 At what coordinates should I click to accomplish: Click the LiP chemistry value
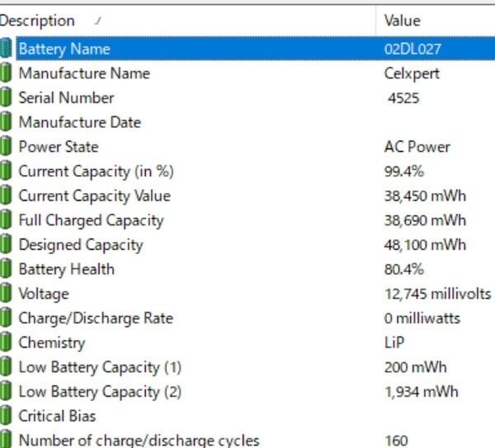(x=394, y=342)
